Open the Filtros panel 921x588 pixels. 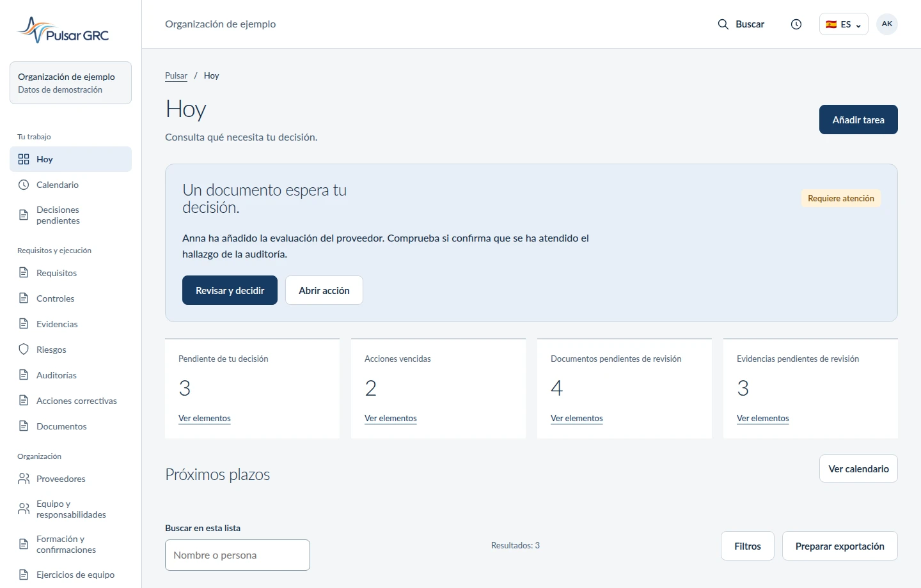click(x=748, y=546)
